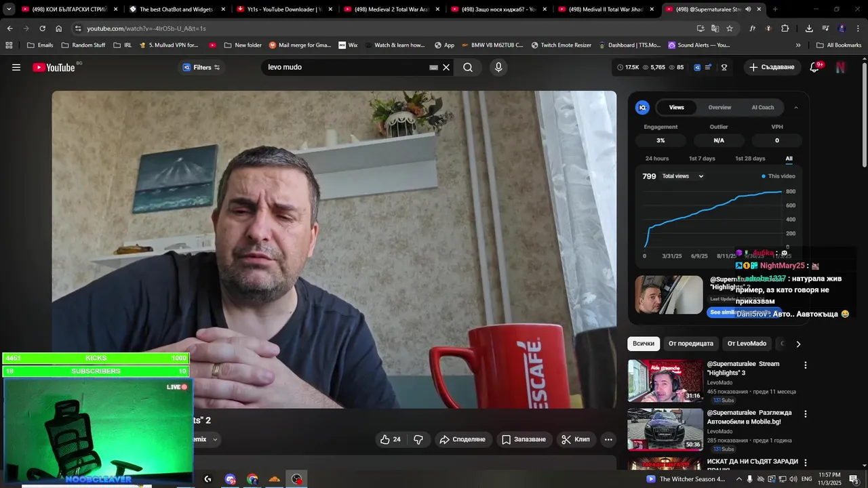
Task: Open browser Downloads icon
Action: click(809, 28)
